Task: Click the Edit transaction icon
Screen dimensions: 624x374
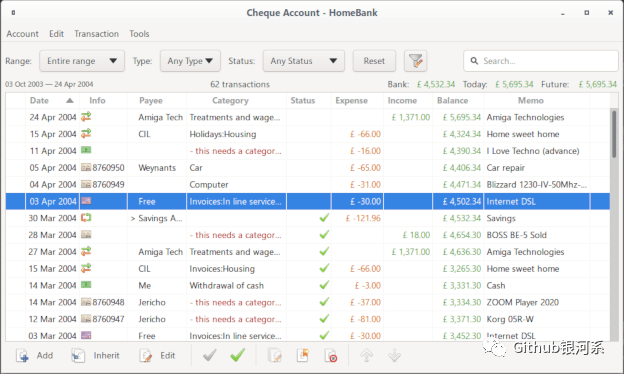Action: pyautogui.click(x=146, y=355)
